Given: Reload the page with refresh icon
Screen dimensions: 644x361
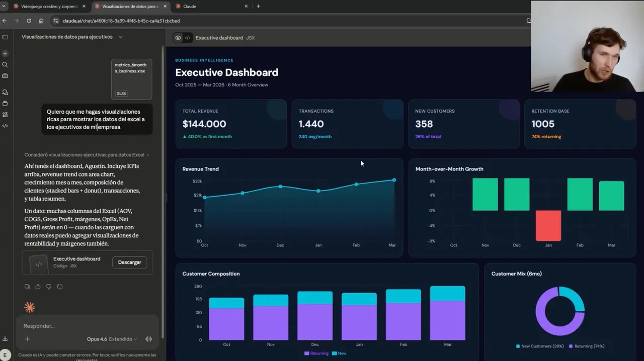Looking at the screenshot, I should 29,21.
